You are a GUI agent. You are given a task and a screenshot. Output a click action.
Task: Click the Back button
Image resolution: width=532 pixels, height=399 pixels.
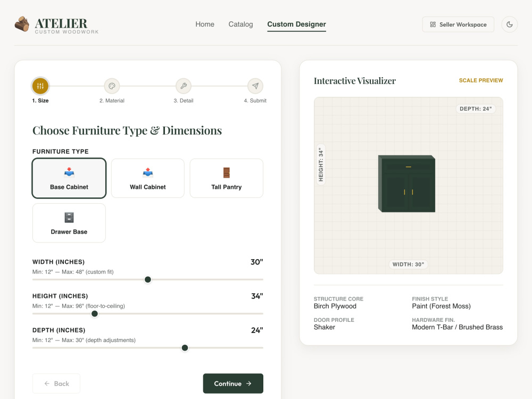coord(56,384)
